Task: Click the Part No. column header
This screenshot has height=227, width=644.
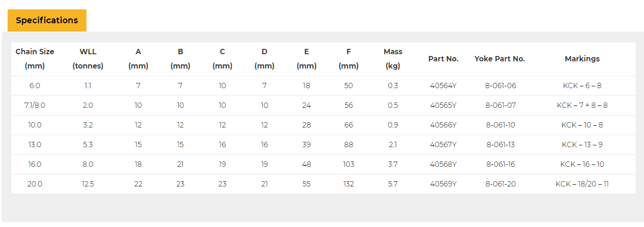Action: coord(443,59)
